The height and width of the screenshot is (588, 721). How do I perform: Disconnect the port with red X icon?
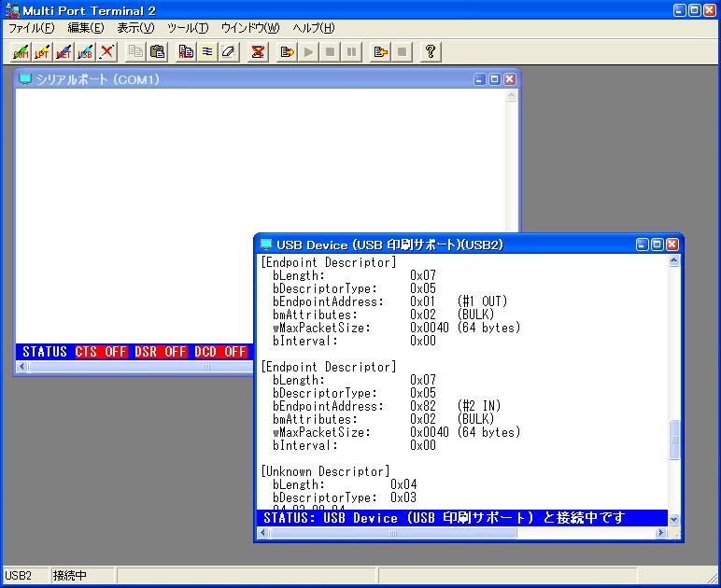click(106, 51)
